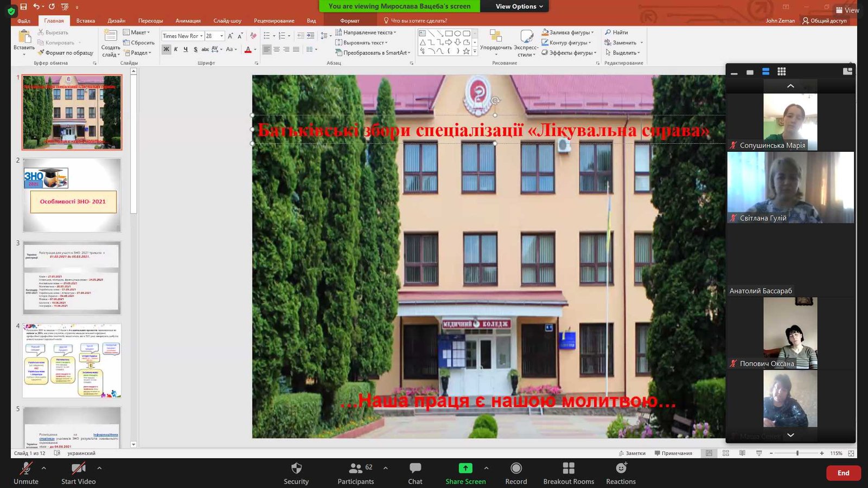Open the Reactions menu
This screenshot has height=488, width=868.
click(x=621, y=468)
